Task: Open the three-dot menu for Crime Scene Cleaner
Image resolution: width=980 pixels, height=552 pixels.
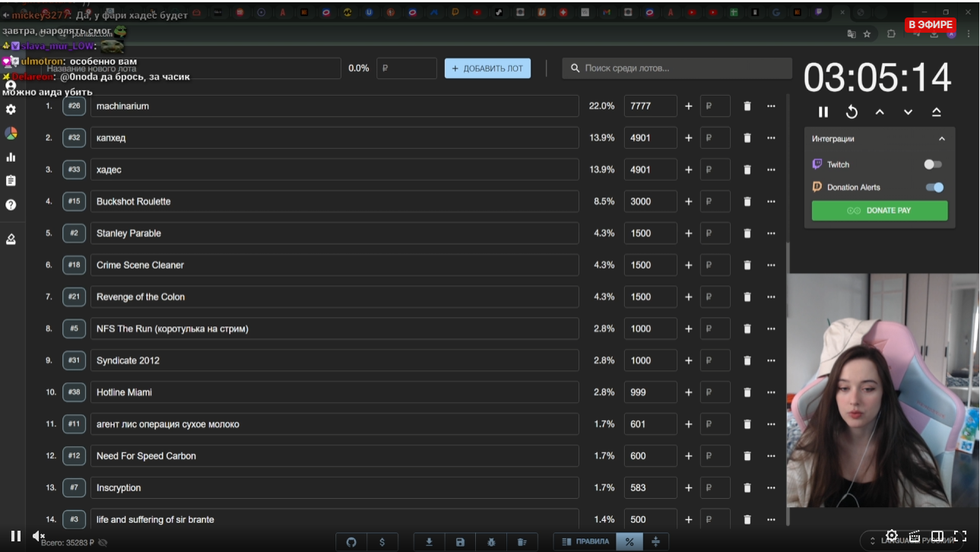Action: coord(771,265)
